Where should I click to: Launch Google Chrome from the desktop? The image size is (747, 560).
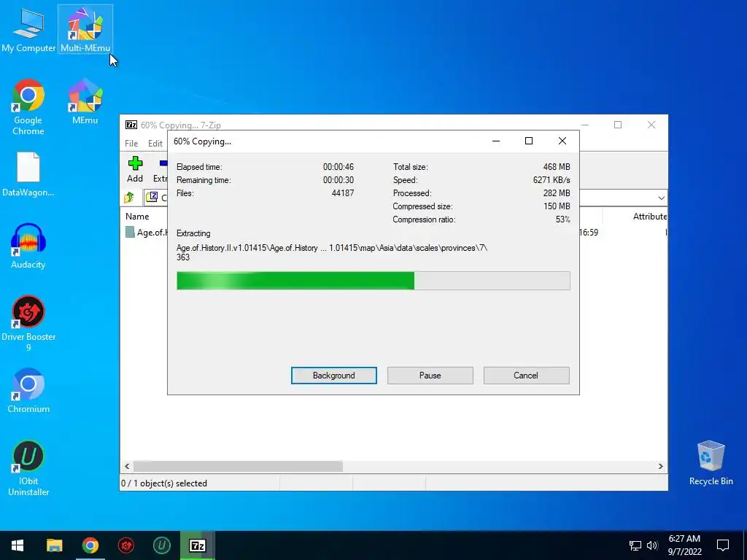pyautogui.click(x=28, y=106)
